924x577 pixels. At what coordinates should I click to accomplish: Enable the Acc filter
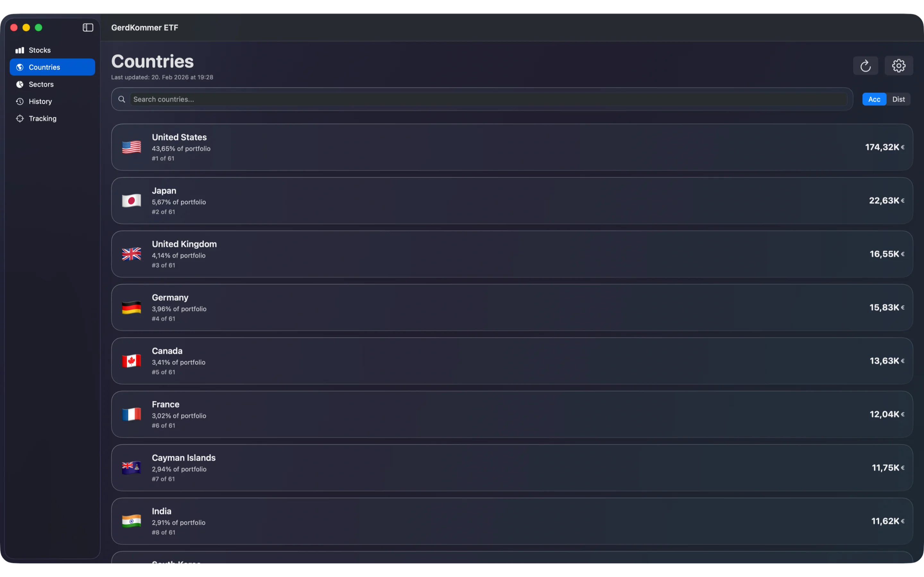tap(874, 99)
